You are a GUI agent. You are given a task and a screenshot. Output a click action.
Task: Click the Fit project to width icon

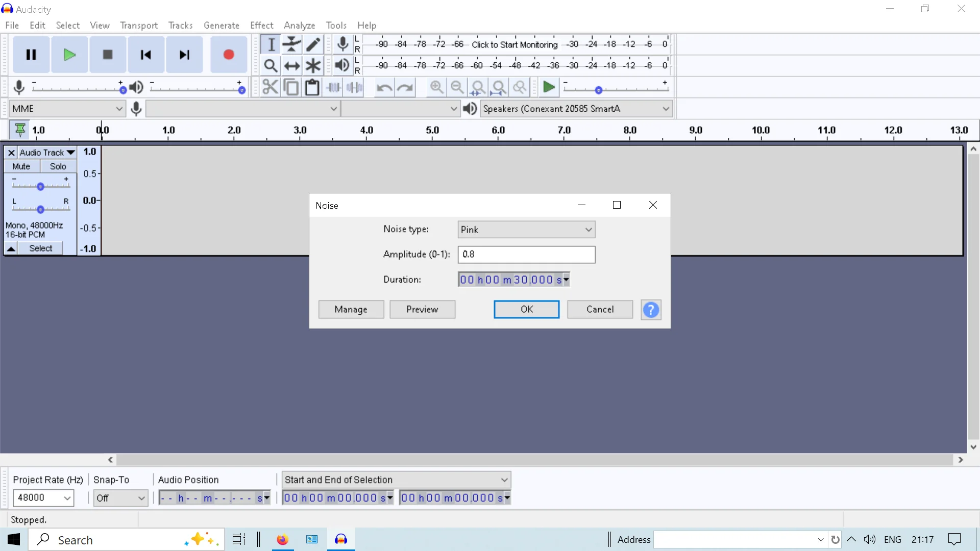[x=499, y=87]
